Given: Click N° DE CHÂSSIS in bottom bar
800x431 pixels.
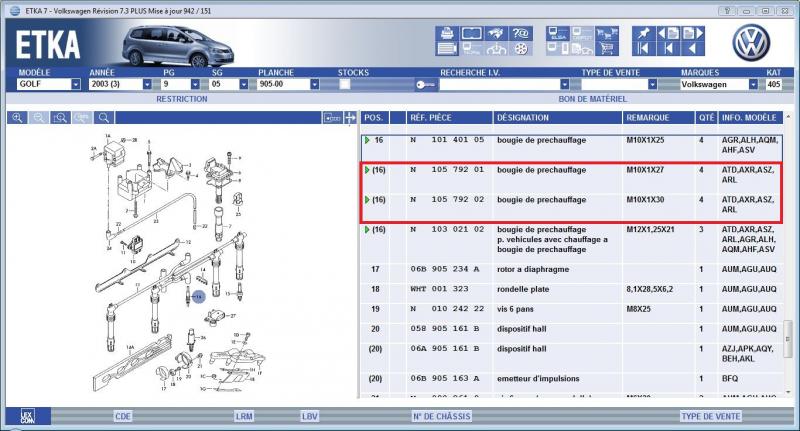Looking at the screenshot, I should tap(442, 416).
